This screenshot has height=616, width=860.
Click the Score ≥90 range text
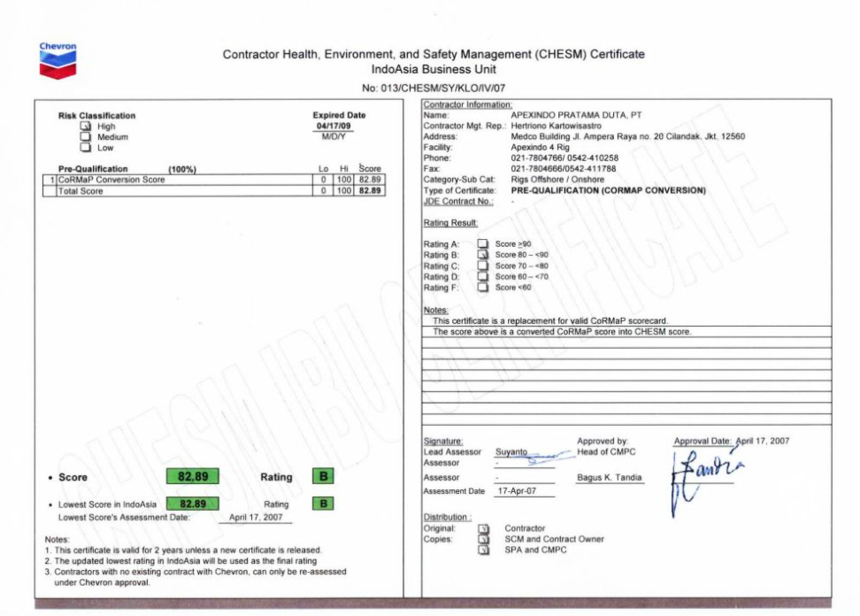tap(513, 244)
